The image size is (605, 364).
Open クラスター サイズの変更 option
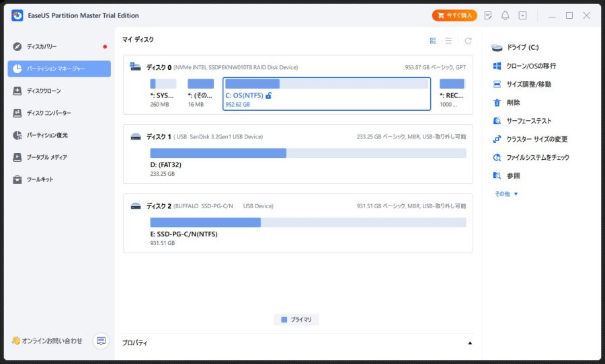coord(530,139)
